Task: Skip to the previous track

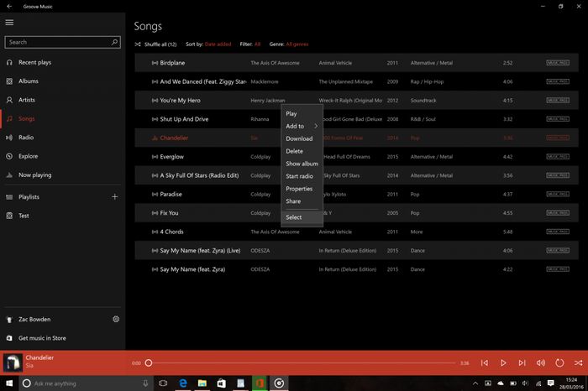Action: point(485,362)
